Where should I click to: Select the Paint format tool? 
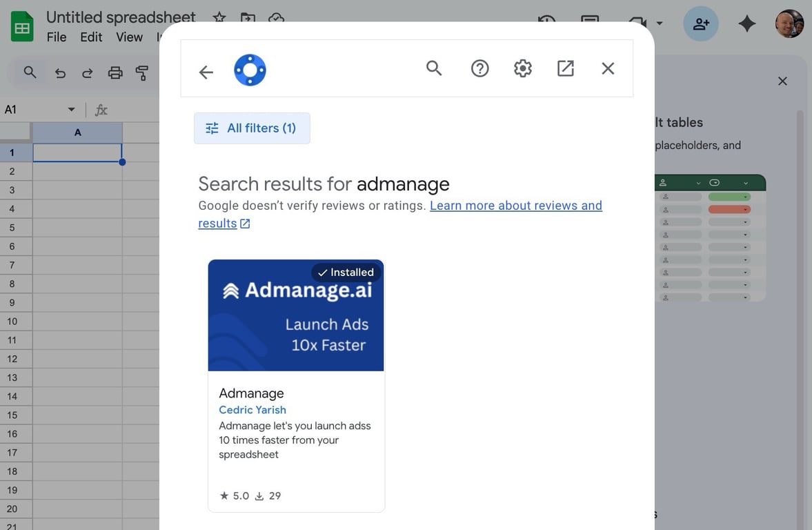pos(142,72)
